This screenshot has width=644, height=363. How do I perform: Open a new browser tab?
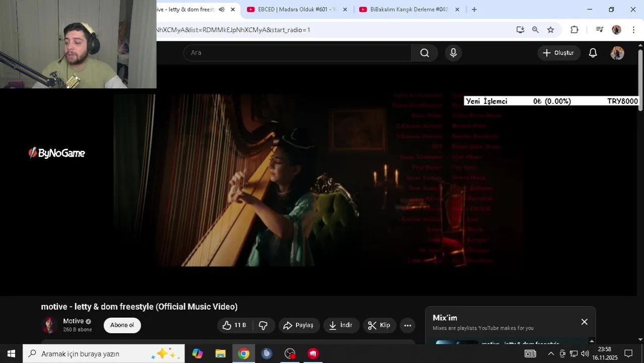(x=474, y=10)
